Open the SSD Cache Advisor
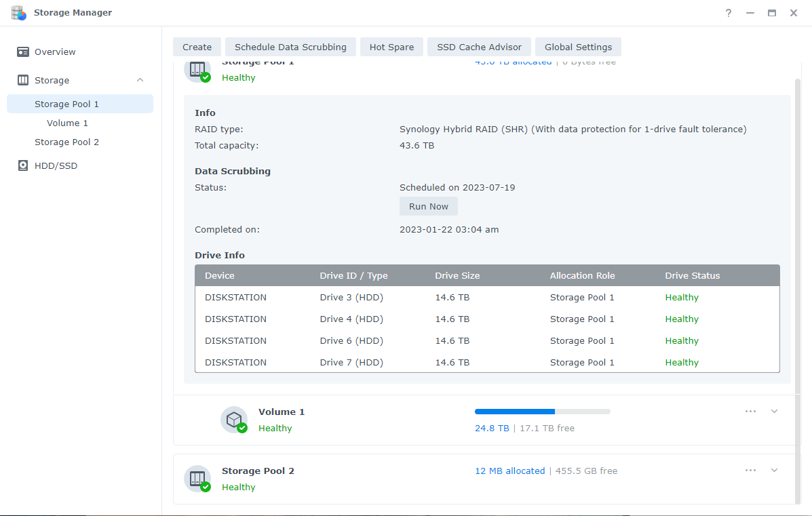Image resolution: width=812 pixels, height=516 pixels. 479,47
